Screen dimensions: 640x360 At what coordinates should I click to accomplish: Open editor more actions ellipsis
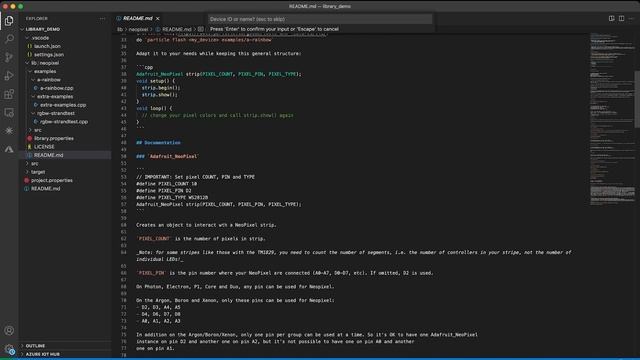pyautogui.click(x=631, y=18)
